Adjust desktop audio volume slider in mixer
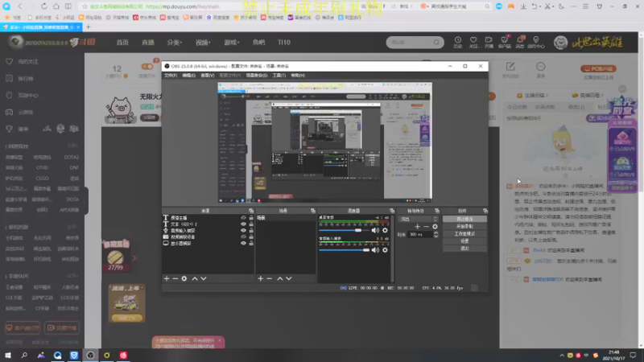Image resolution: width=644 pixels, height=362 pixels. click(345, 231)
